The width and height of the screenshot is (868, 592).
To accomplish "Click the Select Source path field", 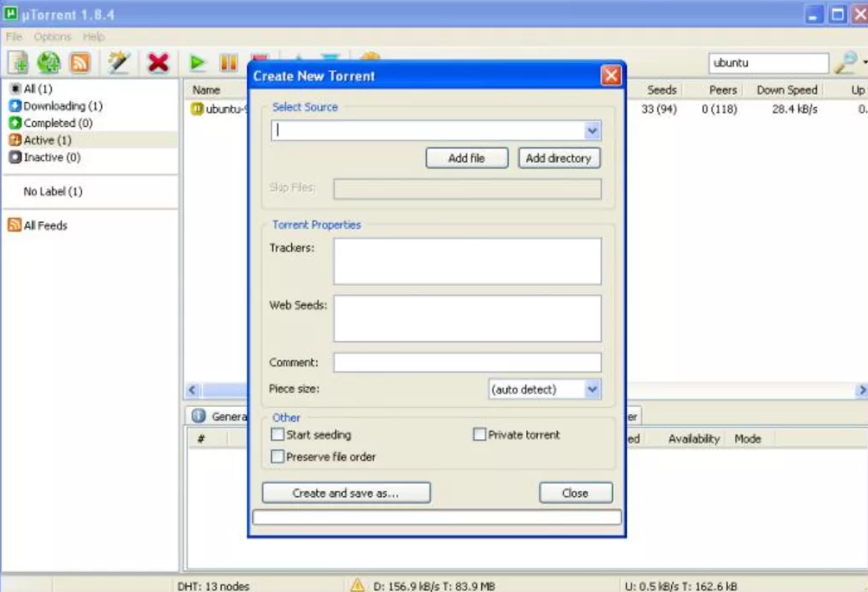I will (x=428, y=130).
